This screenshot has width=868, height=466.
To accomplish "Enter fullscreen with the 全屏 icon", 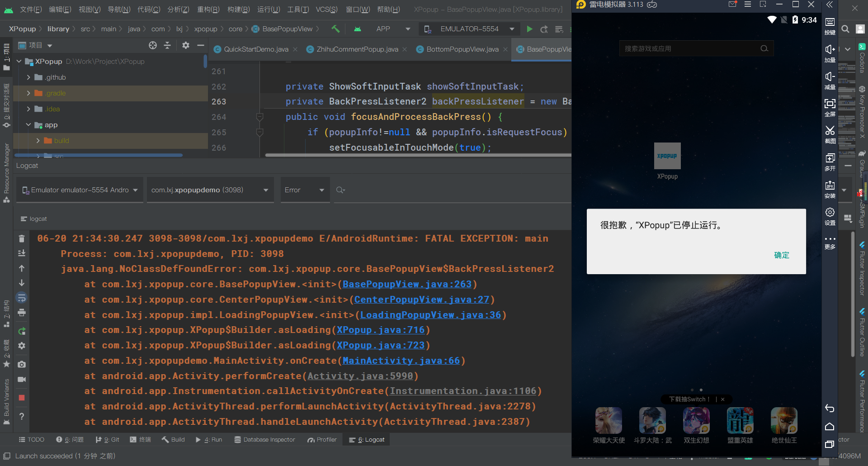I will click(830, 107).
